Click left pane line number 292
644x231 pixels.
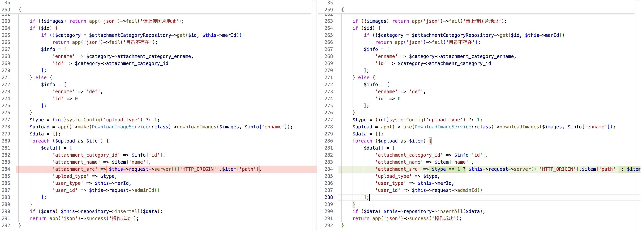(x=6, y=226)
